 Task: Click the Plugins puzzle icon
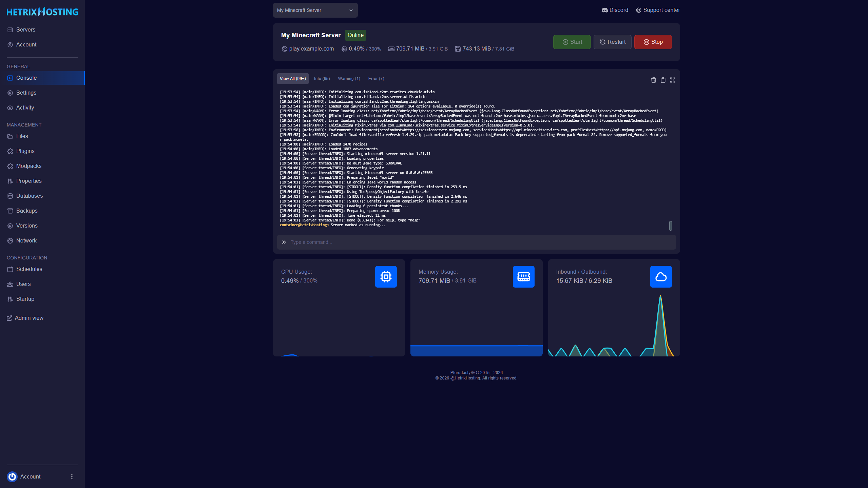(10, 151)
